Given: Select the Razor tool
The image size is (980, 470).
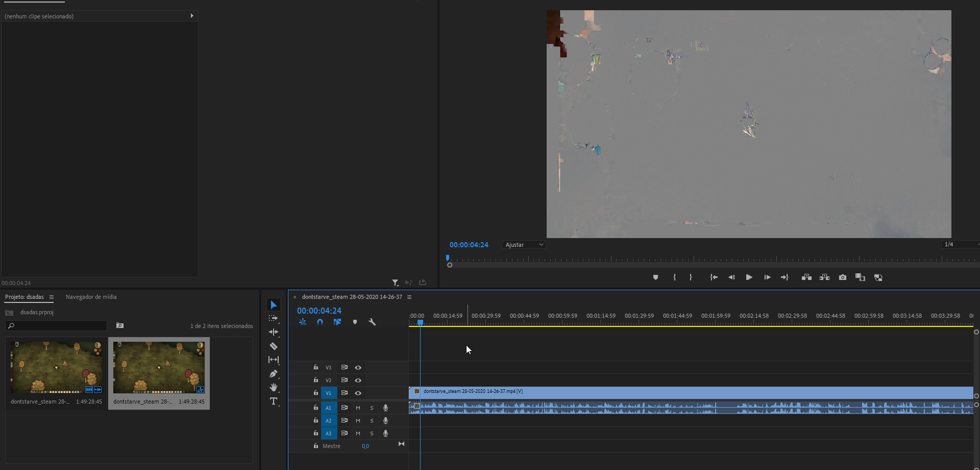Looking at the screenshot, I should click(274, 346).
